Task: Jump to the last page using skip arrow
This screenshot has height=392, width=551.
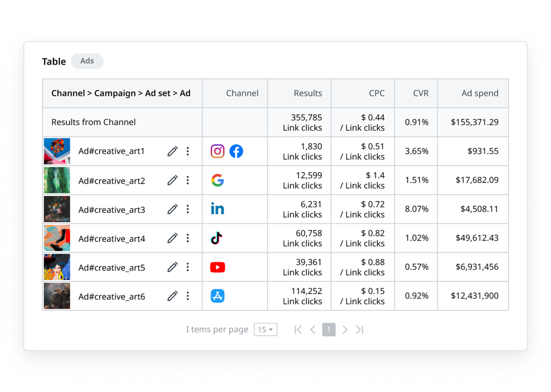Action: point(359,329)
